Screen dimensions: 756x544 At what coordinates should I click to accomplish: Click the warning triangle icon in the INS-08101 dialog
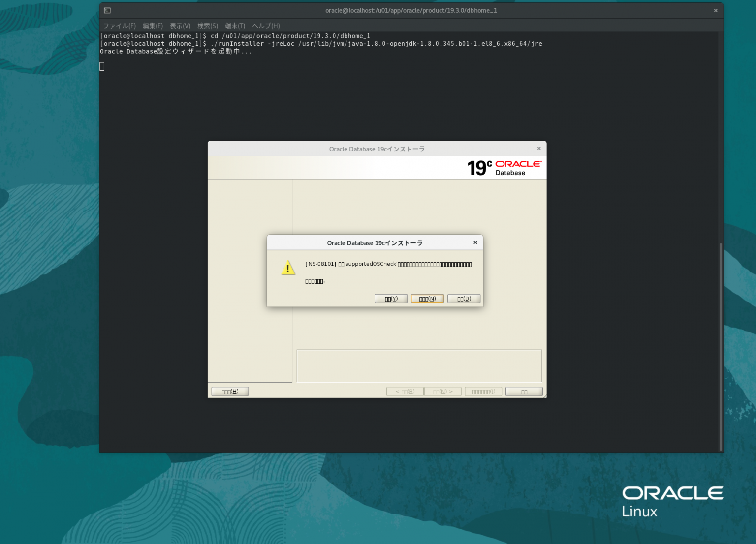coord(288,268)
